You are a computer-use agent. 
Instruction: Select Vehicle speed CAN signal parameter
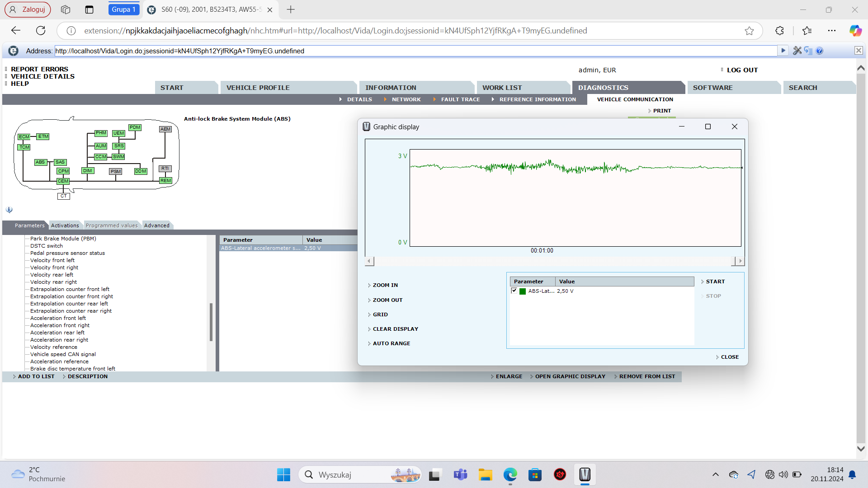(63, 354)
